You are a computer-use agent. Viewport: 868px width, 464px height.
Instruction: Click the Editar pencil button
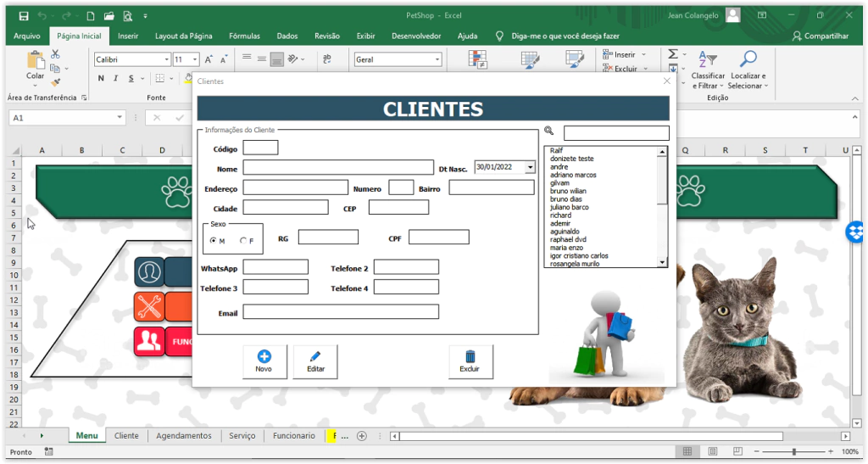coord(315,361)
